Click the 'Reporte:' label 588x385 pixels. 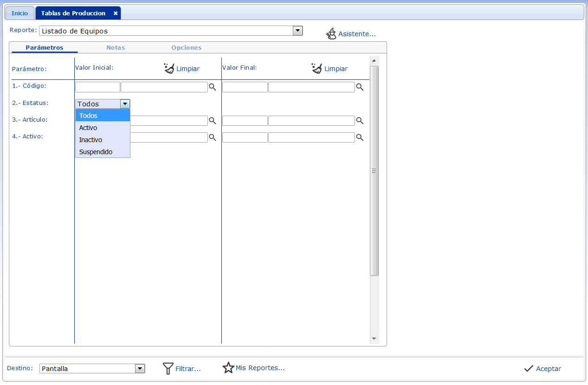(x=23, y=30)
